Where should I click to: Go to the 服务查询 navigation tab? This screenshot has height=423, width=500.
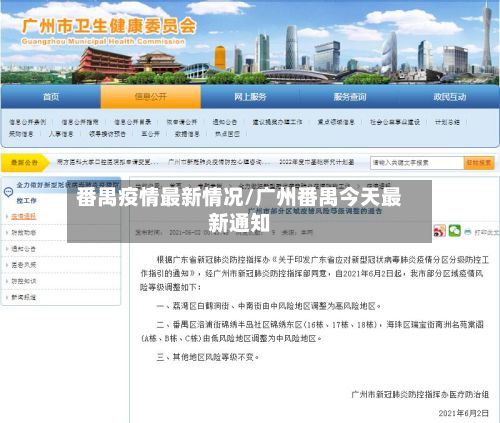(x=350, y=97)
